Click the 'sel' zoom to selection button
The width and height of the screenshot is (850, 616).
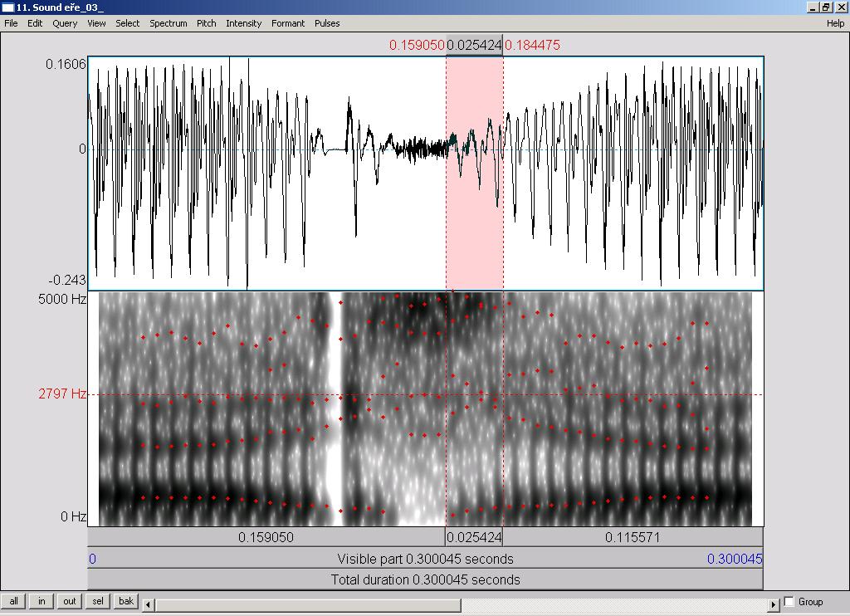pos(98,601)
